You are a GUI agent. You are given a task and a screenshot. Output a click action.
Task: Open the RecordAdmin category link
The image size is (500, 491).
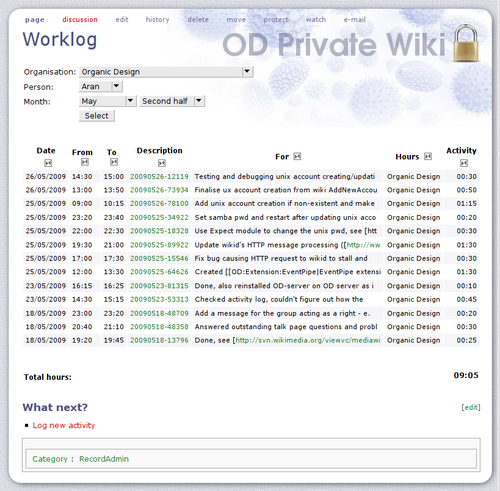click(x=104, y=459)
